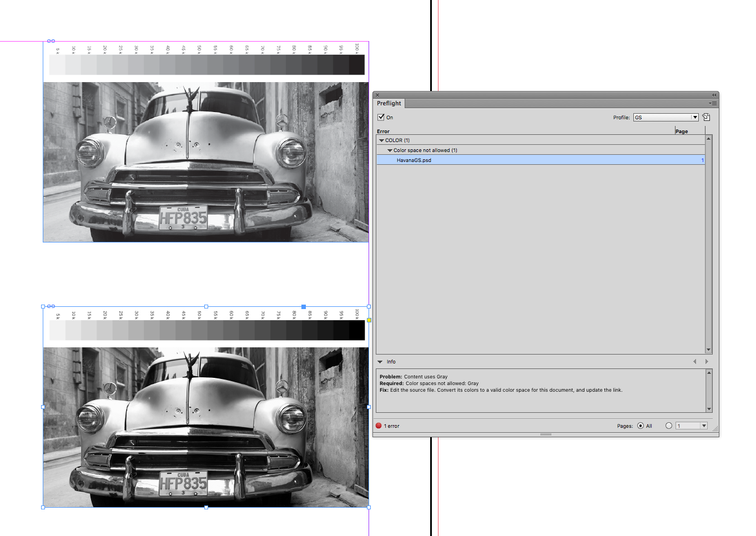Toggle the preflight On checkbox

tap(381, 117)
